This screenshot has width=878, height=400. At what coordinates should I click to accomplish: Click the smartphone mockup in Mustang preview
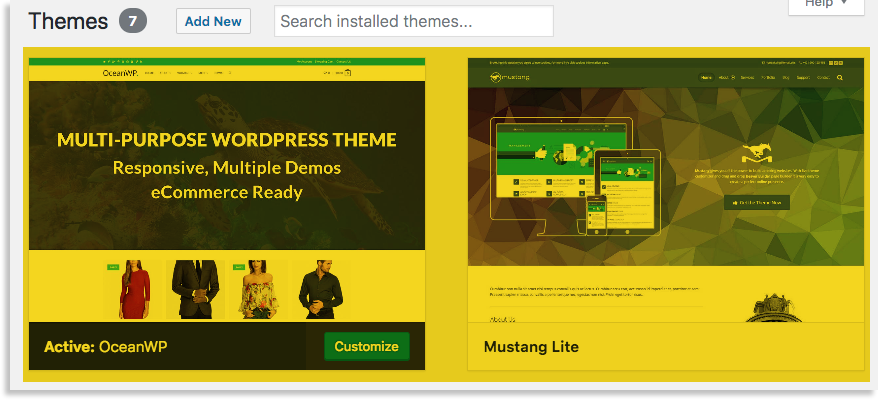596,213
